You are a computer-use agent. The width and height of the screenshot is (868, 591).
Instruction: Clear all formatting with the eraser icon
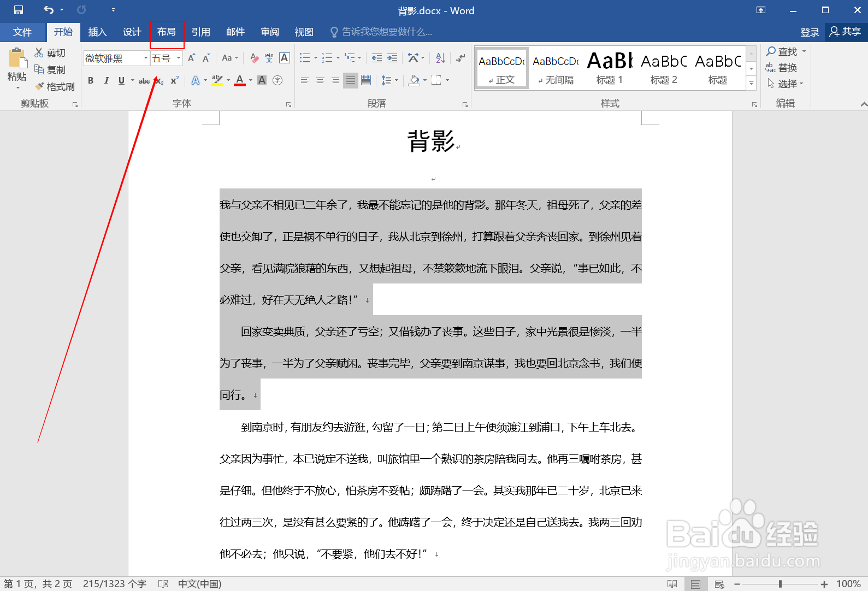tap(255, 58)
